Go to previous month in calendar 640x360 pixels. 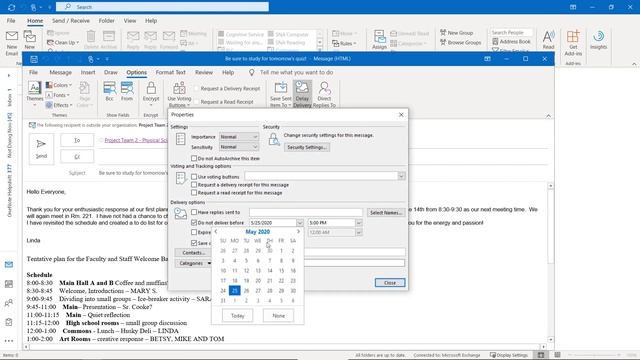(216, 231)
